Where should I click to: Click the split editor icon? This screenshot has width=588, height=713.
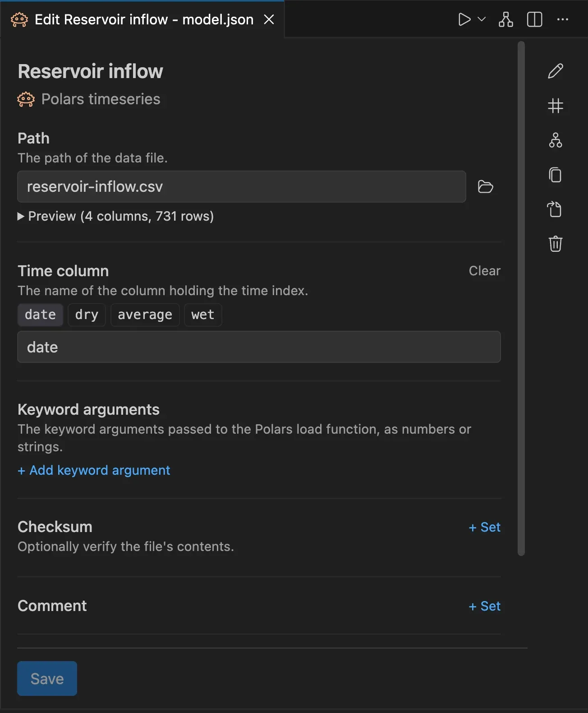coord(535,19)
